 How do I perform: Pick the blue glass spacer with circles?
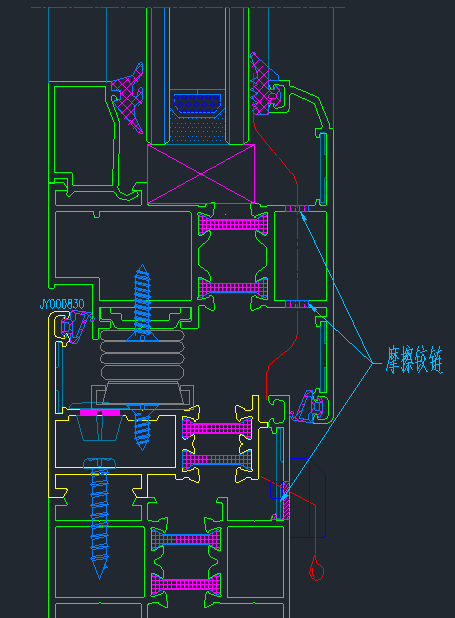pyautogui.click(x=197, y=104)
